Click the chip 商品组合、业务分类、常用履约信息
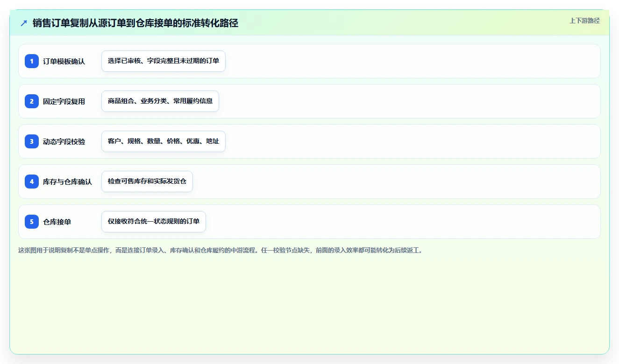619x364 pixels. pyautogui.click(x=160, y=101)
